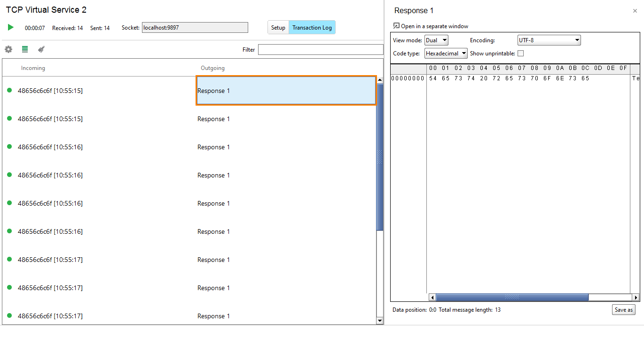Select the green transaction list icon
Screen dimensions: 644x338
24,49
